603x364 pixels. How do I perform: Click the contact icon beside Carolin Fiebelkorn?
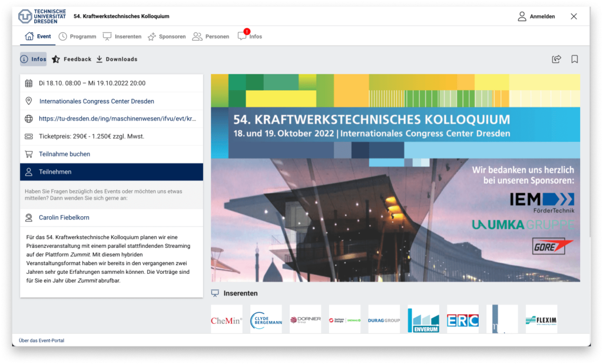pos(28,217)
